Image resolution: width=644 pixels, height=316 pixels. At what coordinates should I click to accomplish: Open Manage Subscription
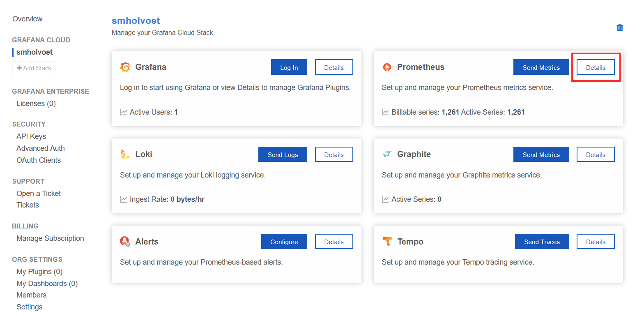pyautogui.click(x=50, y=238)
